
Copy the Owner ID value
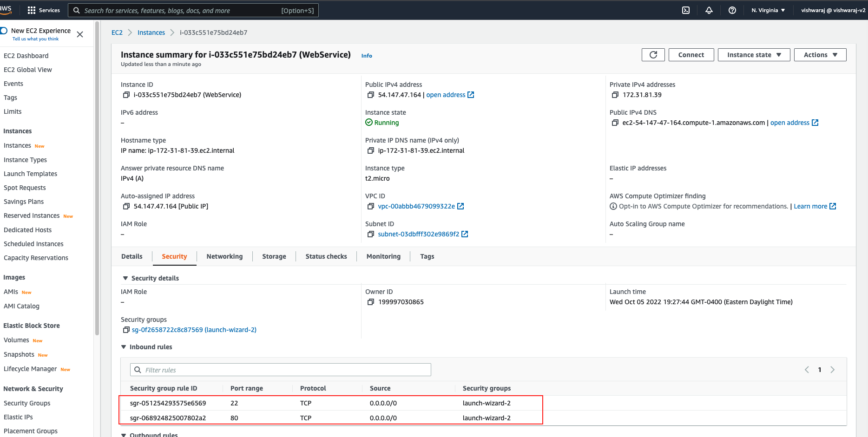370,302
